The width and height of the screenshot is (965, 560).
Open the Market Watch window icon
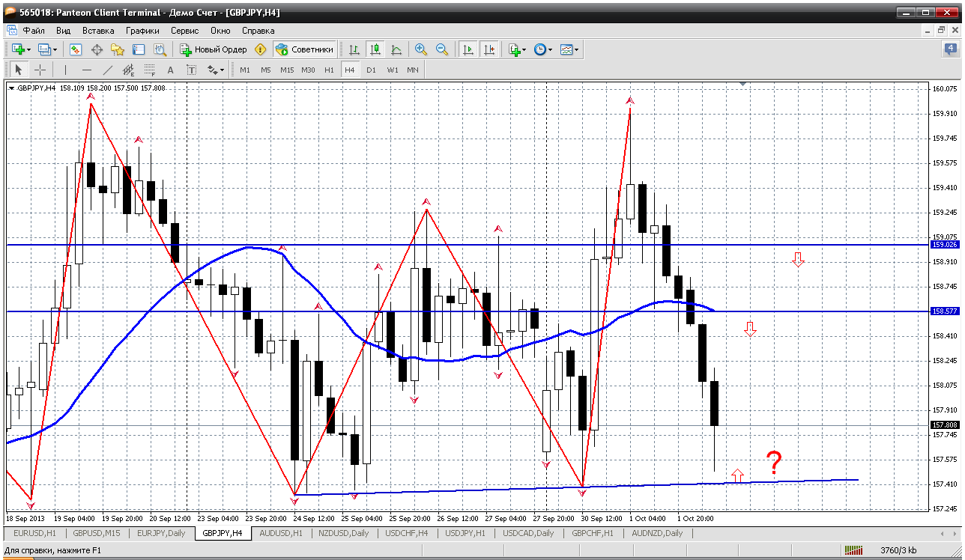pyautogui.click(x=76, y=49)
